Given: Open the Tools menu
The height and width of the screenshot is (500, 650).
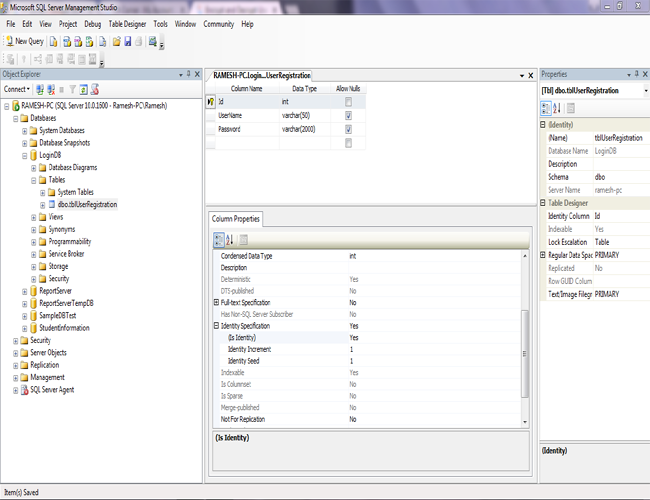Looking at the screenshot, I should [x=160, y=24].
